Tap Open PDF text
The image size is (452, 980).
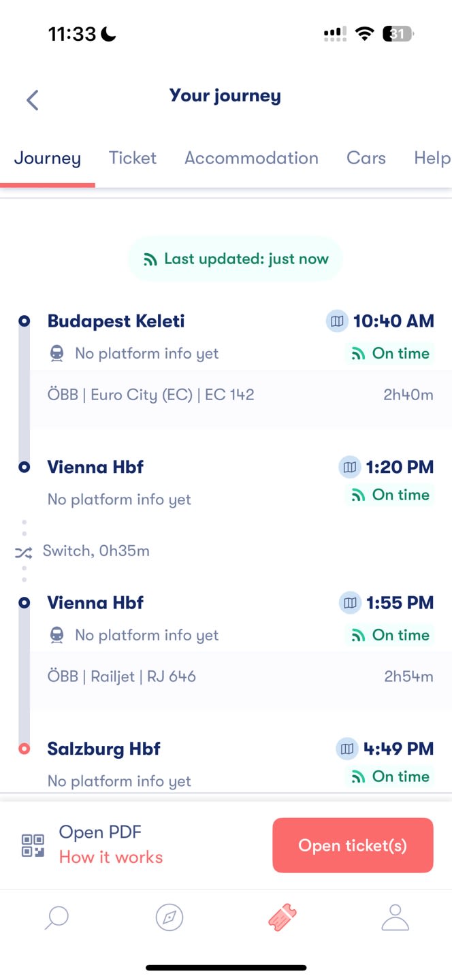point(100,832)
